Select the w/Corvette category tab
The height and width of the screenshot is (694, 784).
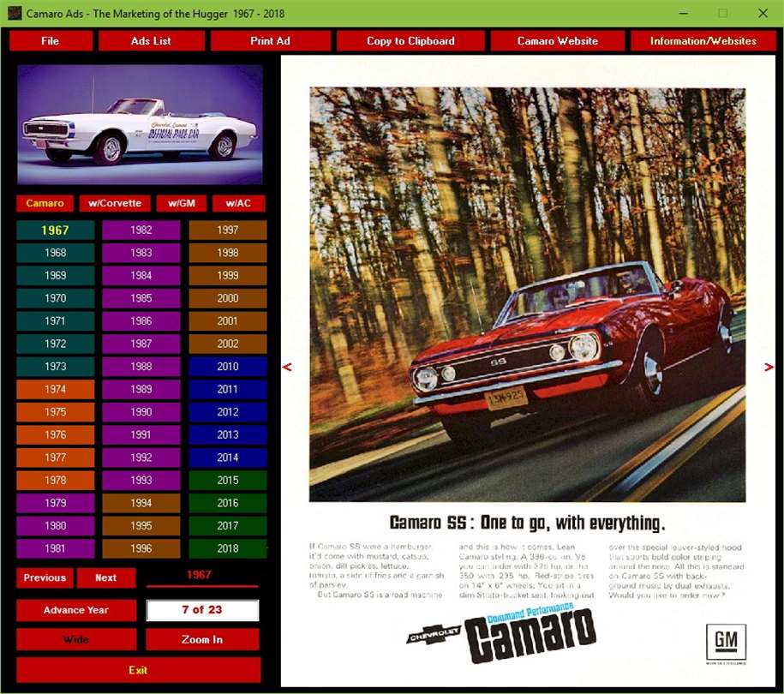coord(115,203)
